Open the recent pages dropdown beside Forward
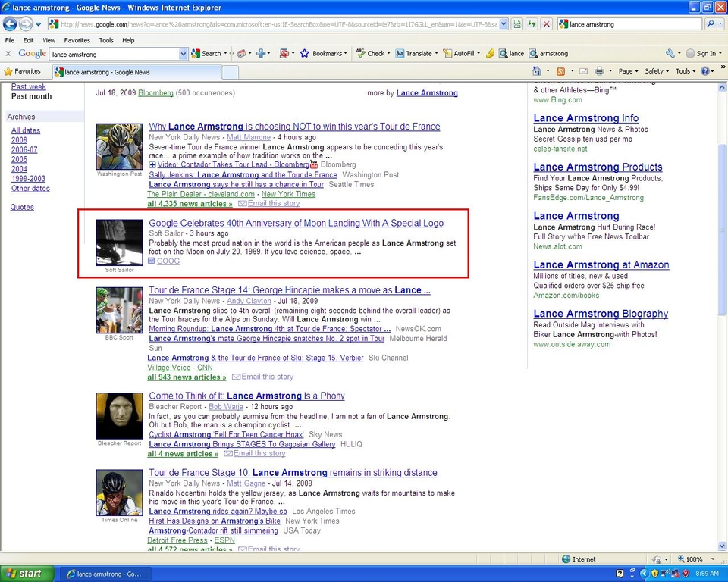 (x=38, y=24)
